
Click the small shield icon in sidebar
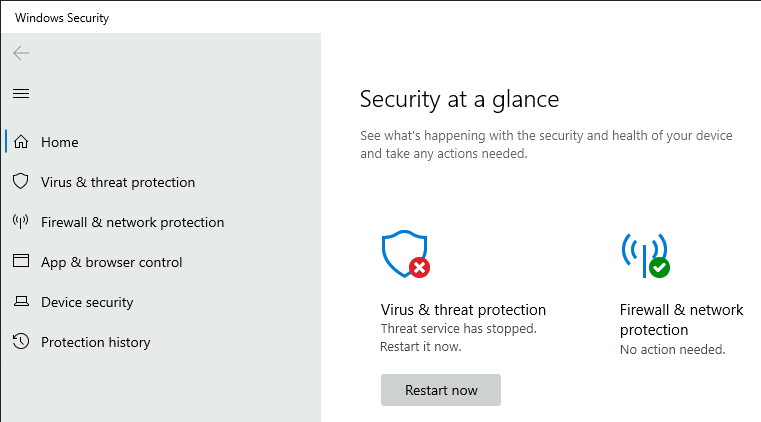21,182
